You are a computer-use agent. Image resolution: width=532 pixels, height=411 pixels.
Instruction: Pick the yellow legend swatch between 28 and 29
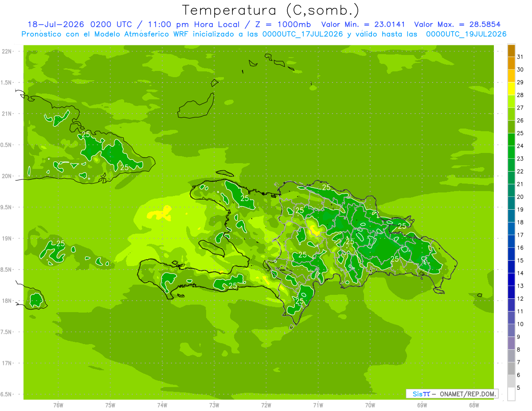coord(511,89)
